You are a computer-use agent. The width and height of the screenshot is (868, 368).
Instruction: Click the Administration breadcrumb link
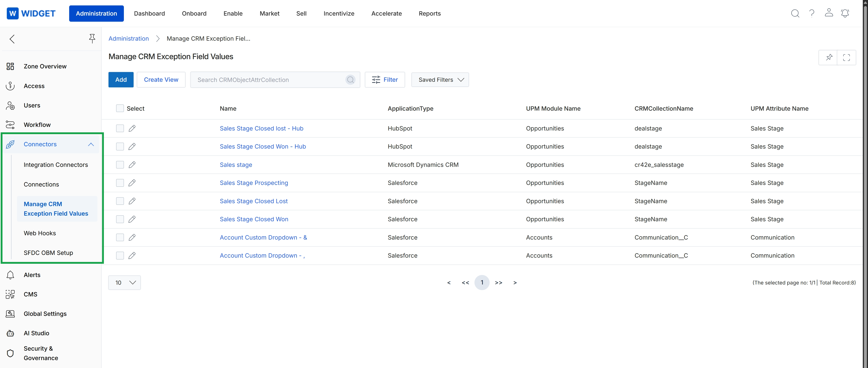point(129,39)
